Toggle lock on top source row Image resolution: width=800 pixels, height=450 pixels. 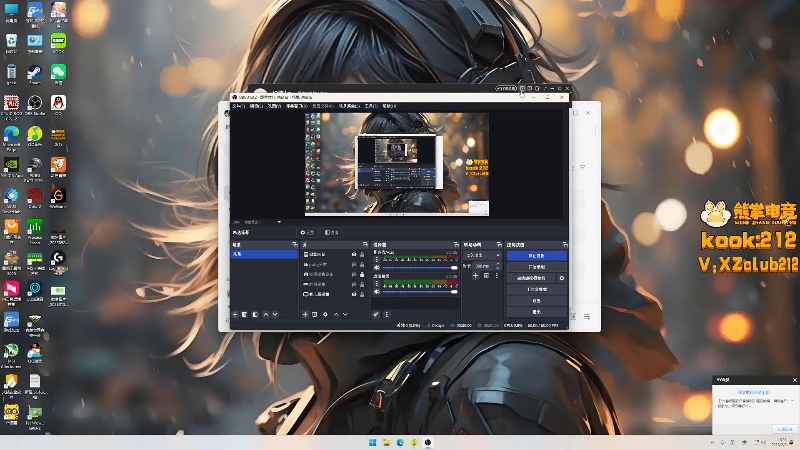tap(362, 255)
